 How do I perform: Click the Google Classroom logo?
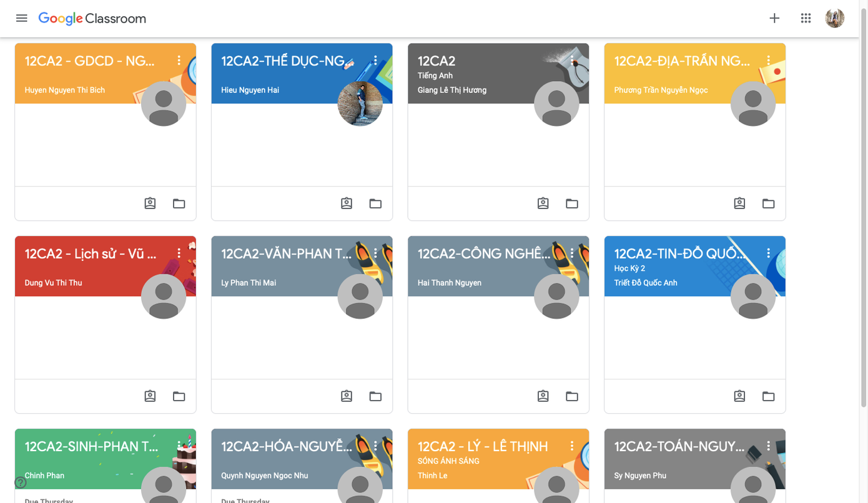[92, 19]
